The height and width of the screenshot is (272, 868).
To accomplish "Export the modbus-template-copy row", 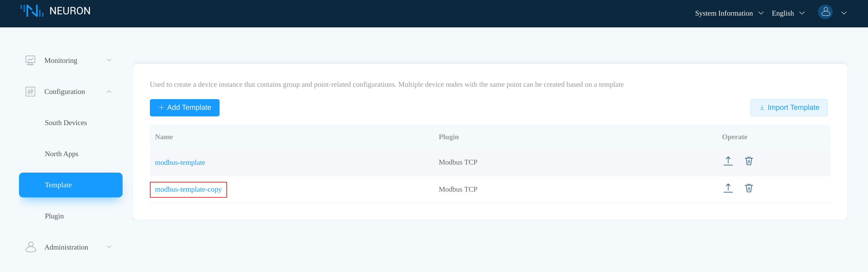I will tap(728, 188).
